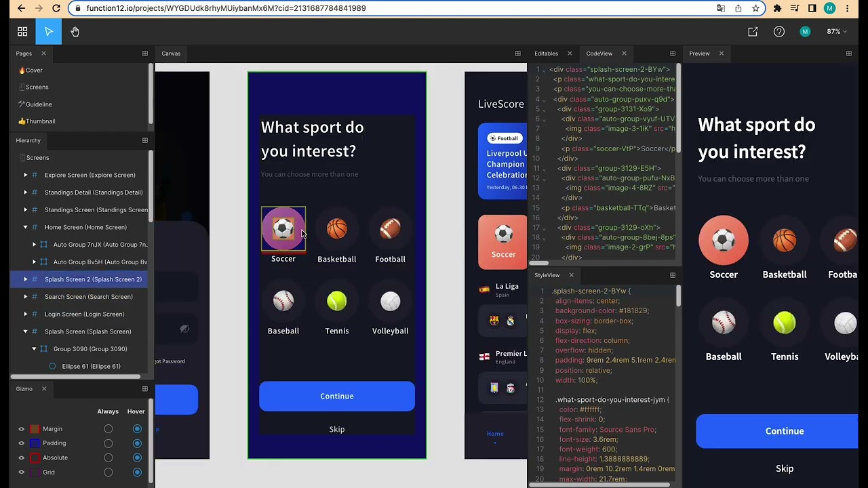Viewport: 868px width, 488px height.
Task: Click the browser back arrow
Action: [x=21, y=8]
